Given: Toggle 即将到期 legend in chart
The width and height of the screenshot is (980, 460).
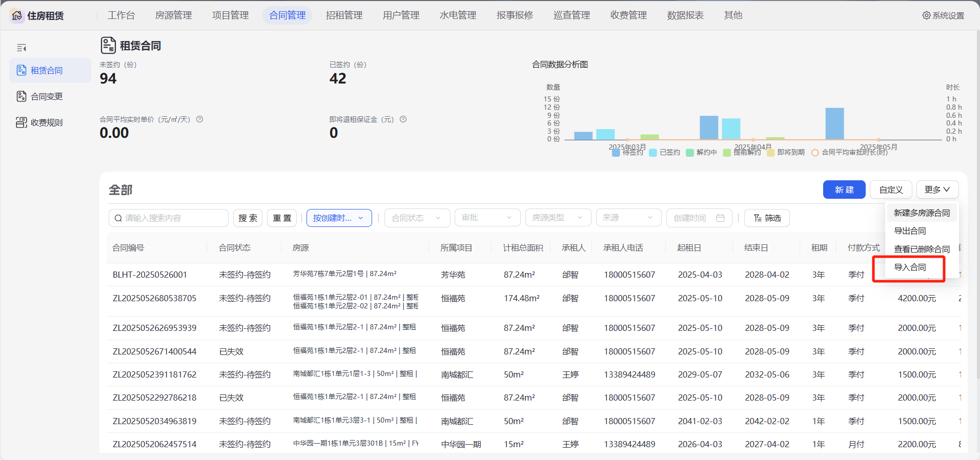Looking at the screenshot, I should tap(786, 153).
